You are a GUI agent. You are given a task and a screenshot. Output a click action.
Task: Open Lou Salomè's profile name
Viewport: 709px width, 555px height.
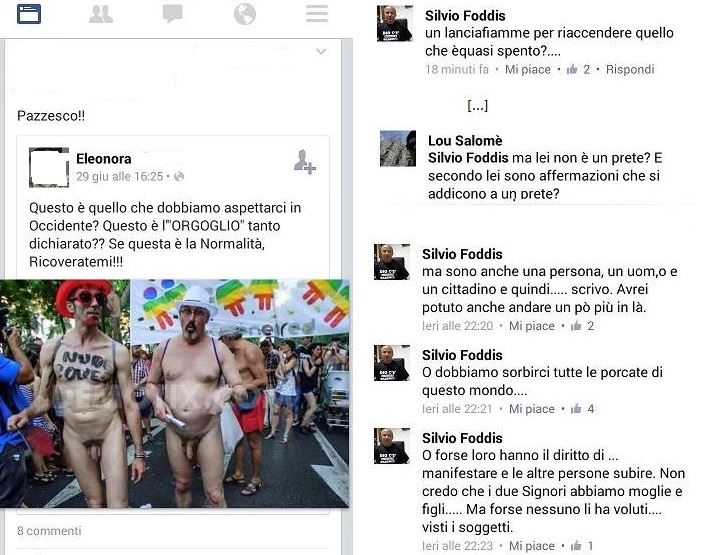(x=465, y=141)
